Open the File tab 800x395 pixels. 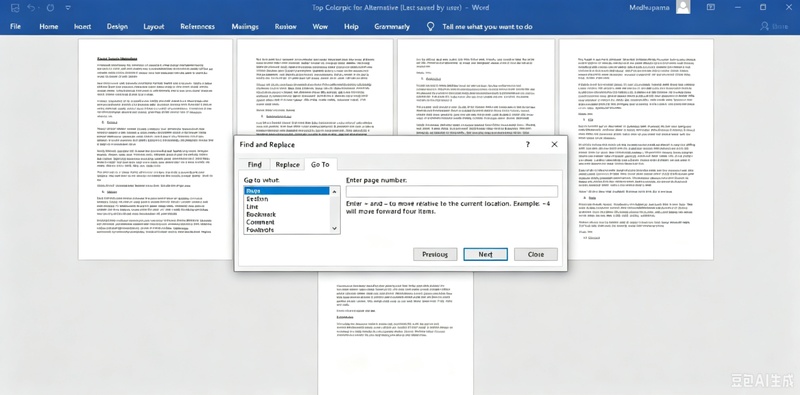16,27
